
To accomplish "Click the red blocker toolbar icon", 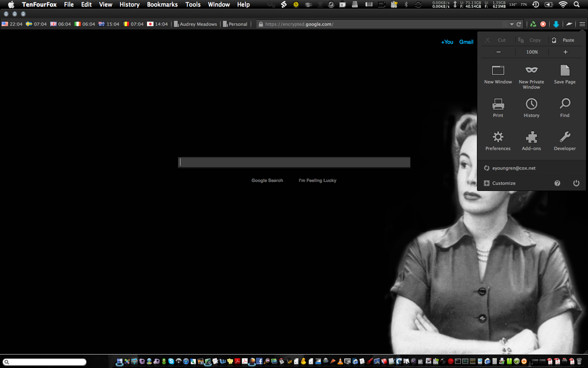I will coord(543,24).
